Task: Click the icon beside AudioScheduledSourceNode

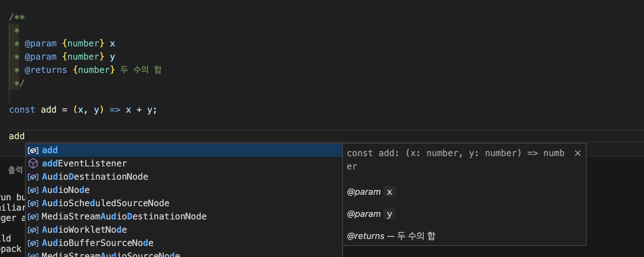Action: (33, 203)
